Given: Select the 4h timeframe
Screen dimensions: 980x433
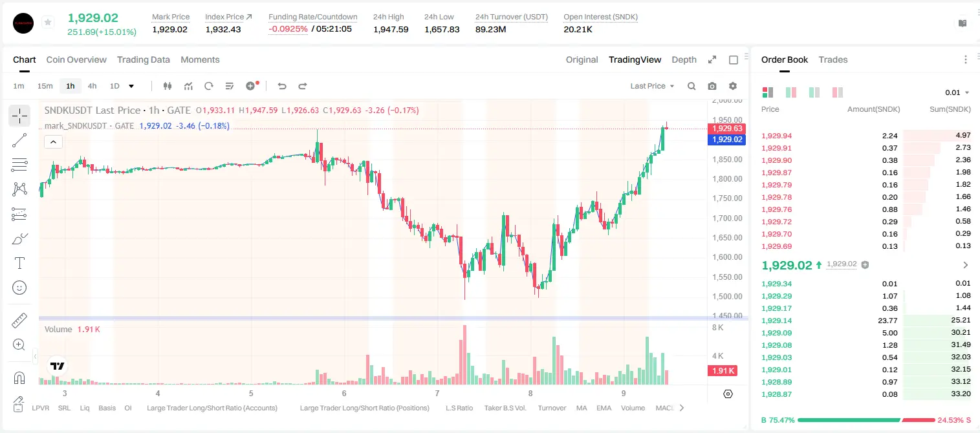Looking at the screenshot, I should coord(92,86).
